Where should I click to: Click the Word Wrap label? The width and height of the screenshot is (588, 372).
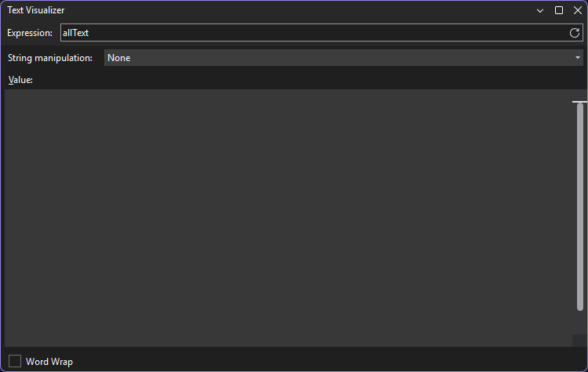[x=49, y=362]
